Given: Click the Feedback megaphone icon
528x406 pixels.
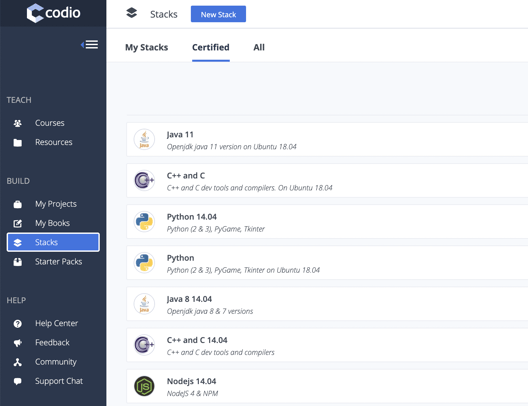Looking at the screenshot, I should 18,343.
